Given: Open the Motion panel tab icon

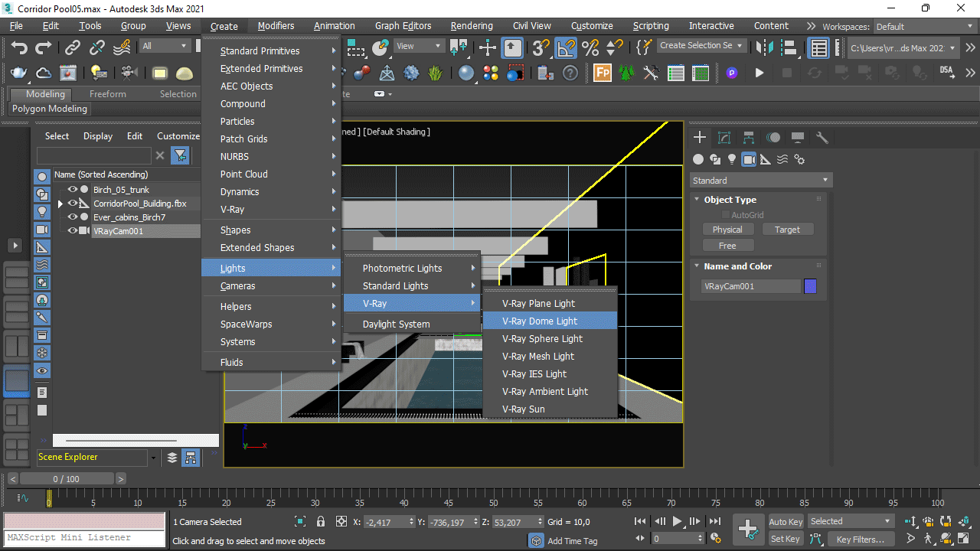Looking at the screenshot, I should pos(773,138).
